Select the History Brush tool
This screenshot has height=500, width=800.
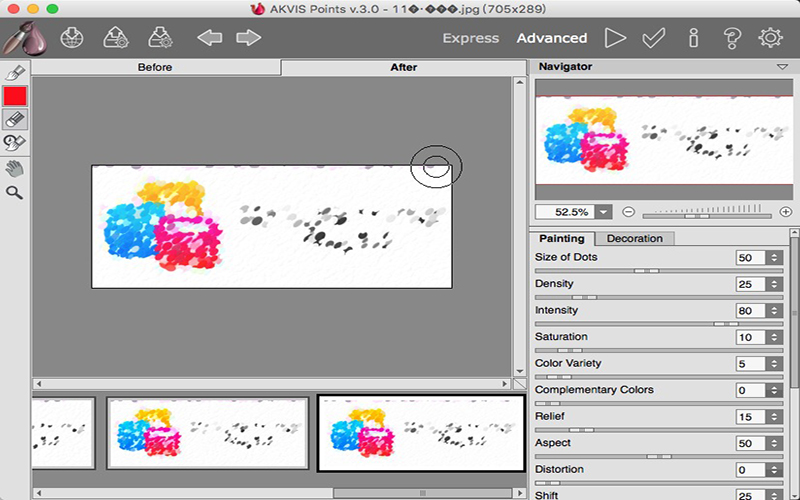(15, 143)
